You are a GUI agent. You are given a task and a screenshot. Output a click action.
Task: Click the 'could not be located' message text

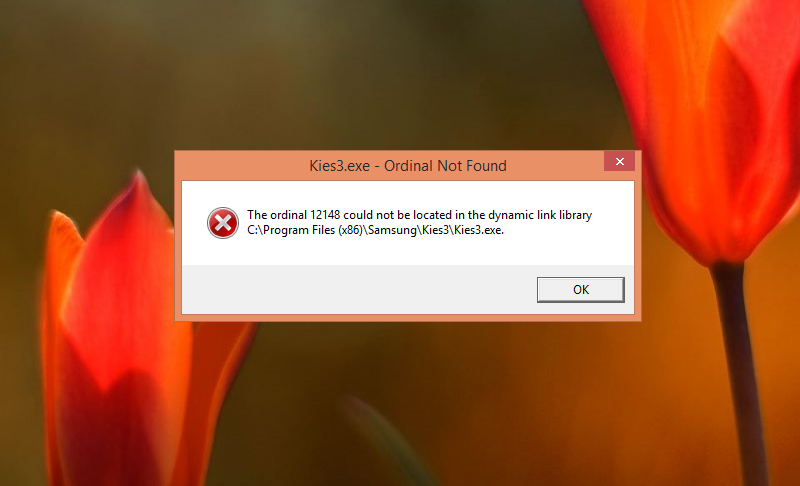click(397, 215)
